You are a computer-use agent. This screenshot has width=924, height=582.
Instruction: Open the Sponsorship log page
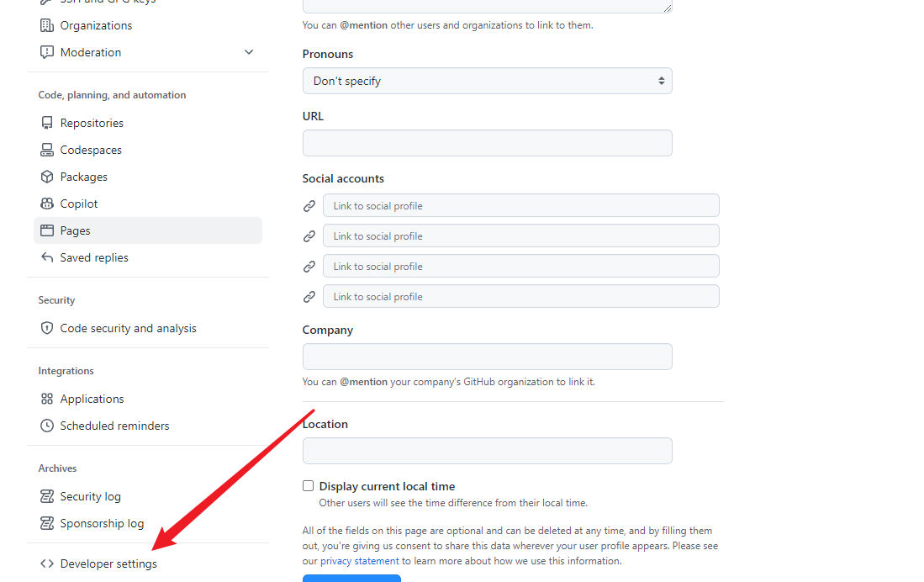click(102, 523)
